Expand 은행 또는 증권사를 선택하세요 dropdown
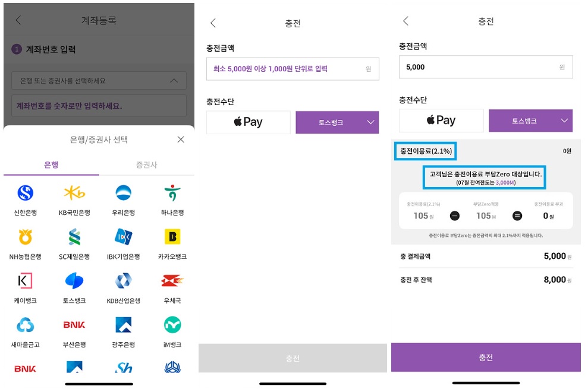Image resolution: width=588 pixels, height=389 pixels. 99,81
